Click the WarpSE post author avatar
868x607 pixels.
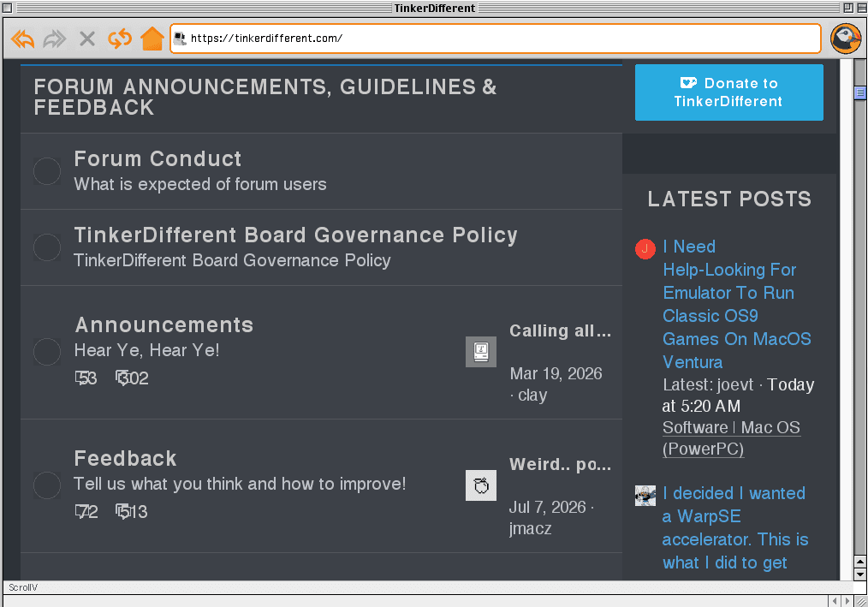[645, 496]
